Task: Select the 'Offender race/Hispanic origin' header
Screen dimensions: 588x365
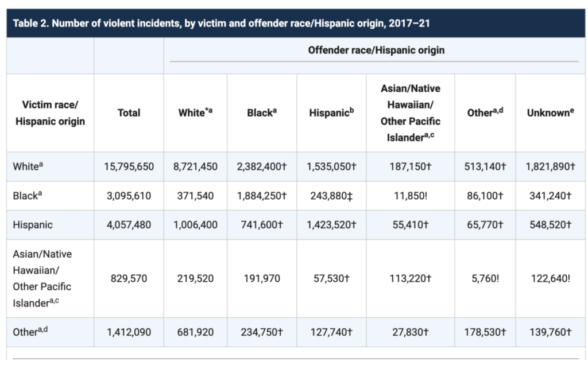Action: [374, 51]
